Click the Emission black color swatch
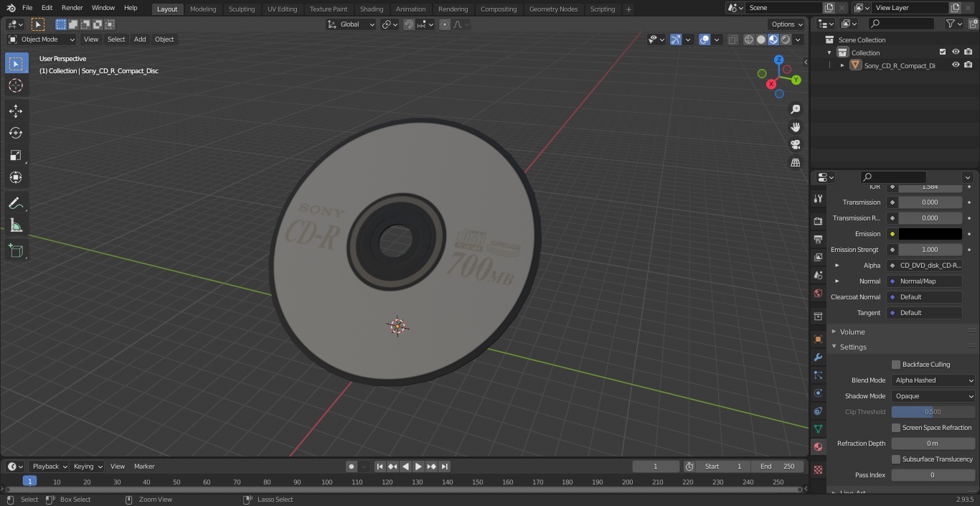Image resolution: width=980 pixels, height=506 pixels. [930, 234]
